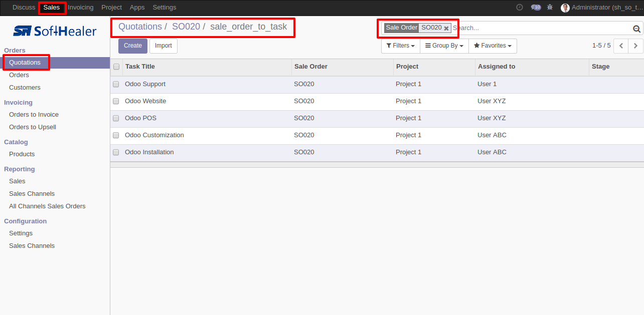The image size is (644, 315).
Task: Open Customers in the sidebar
Action: click(25, 88)
